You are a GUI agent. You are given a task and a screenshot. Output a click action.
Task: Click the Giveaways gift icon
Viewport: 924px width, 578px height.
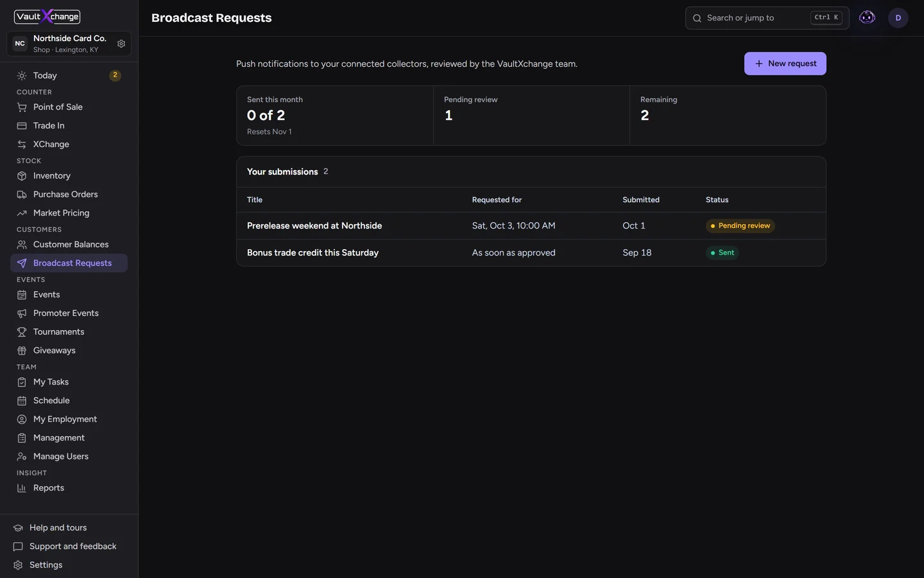click(x=22, y=351)
